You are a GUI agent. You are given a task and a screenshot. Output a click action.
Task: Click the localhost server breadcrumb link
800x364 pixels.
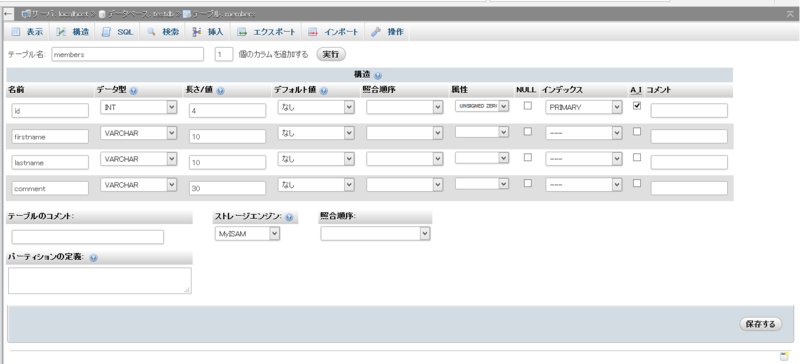pos(60,14)
